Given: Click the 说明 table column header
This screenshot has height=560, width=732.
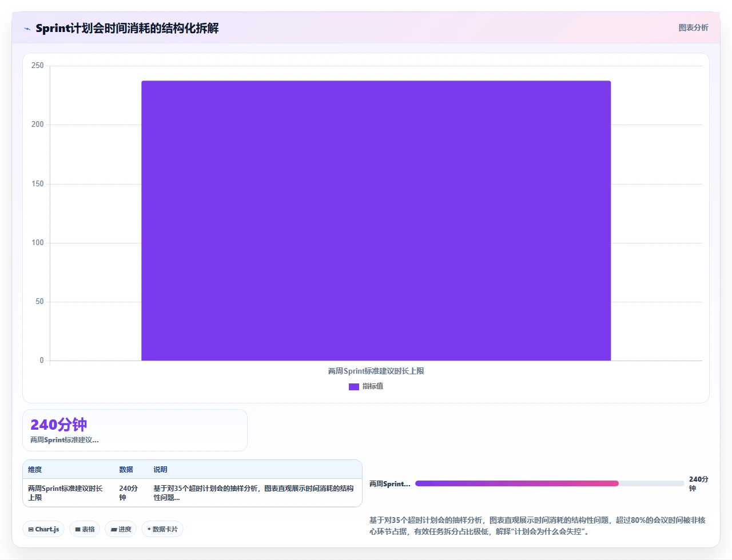Looking at the screenshot, I should [x=160, y=470].
